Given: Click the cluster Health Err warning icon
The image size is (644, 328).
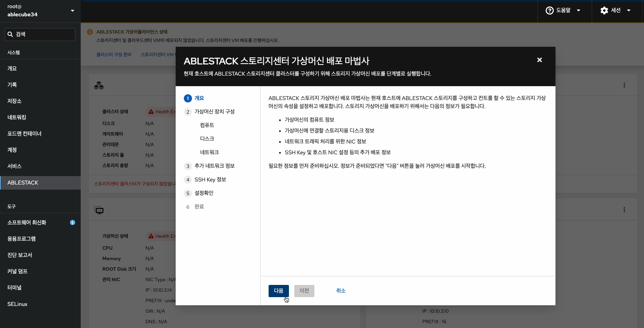Looking at the screenshot, I should (x=151, y=112).
